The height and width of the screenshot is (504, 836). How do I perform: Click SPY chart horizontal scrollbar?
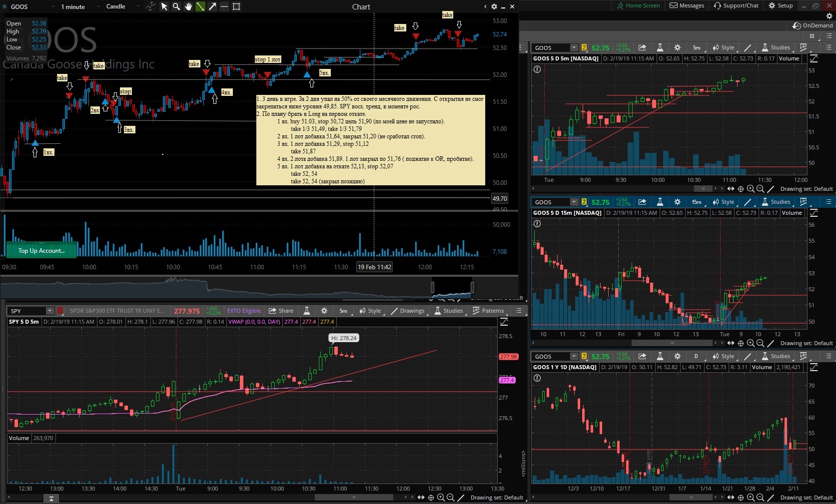pos(354,498)
